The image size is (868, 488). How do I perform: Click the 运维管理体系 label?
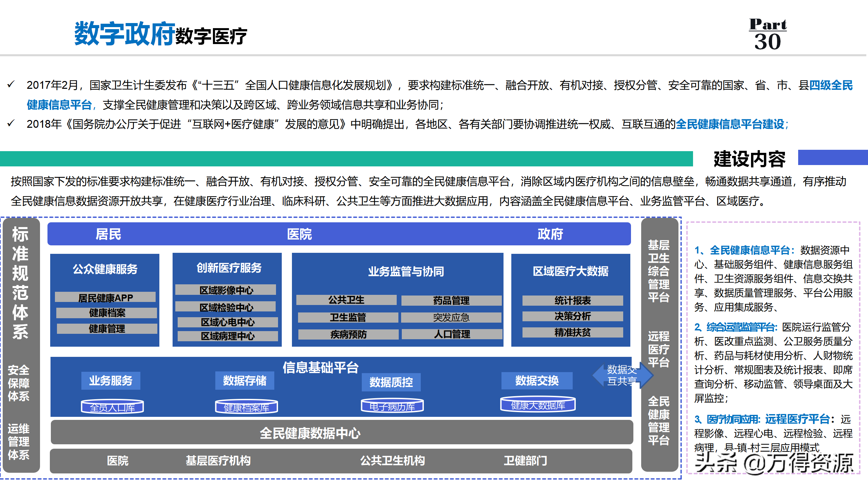coord(19,442)
